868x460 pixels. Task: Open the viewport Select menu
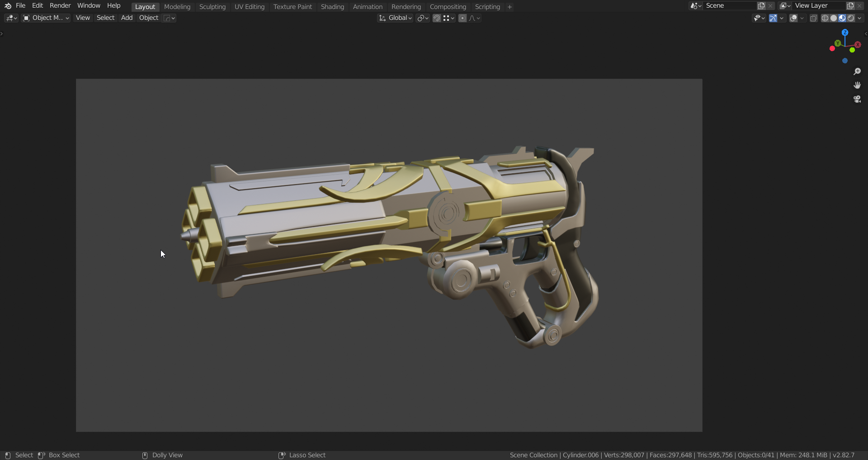coord(105,18)
